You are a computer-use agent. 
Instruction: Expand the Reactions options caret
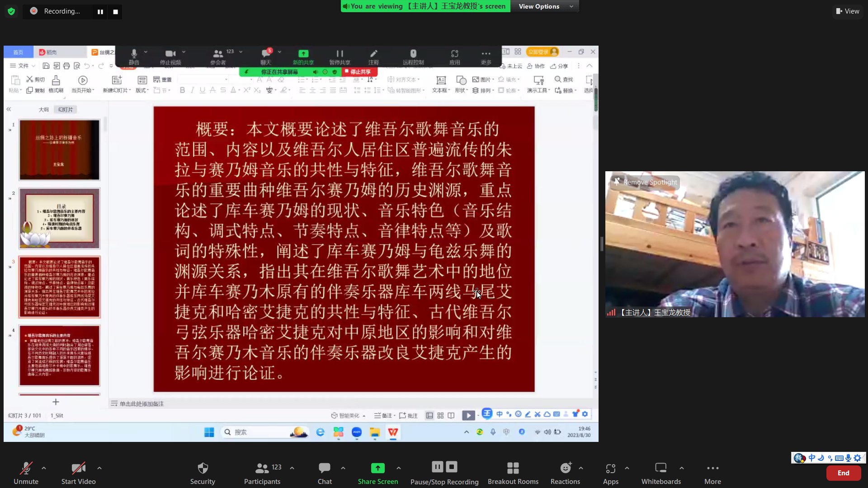tap(581, 468)
